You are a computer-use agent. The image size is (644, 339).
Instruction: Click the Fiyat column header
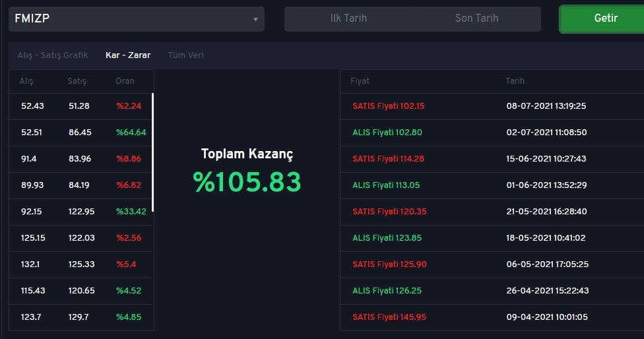click(x=360, y=81)
